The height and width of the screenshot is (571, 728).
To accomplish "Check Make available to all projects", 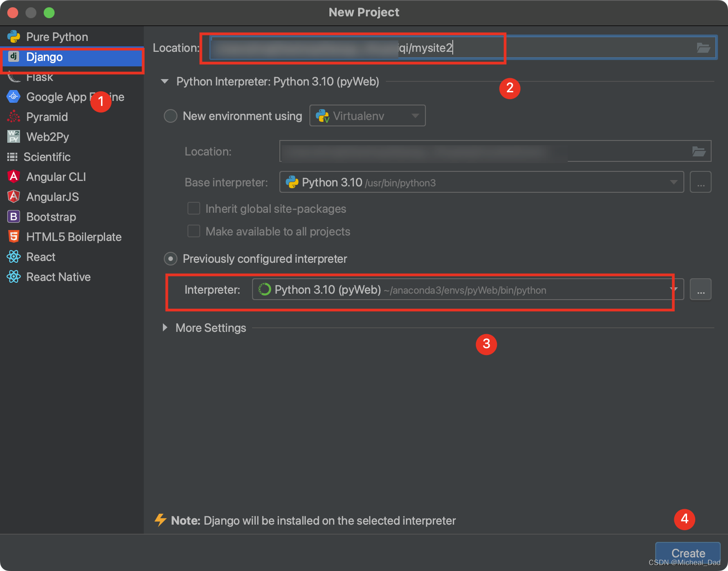I will pyautogui.click(x=194, y=231).
